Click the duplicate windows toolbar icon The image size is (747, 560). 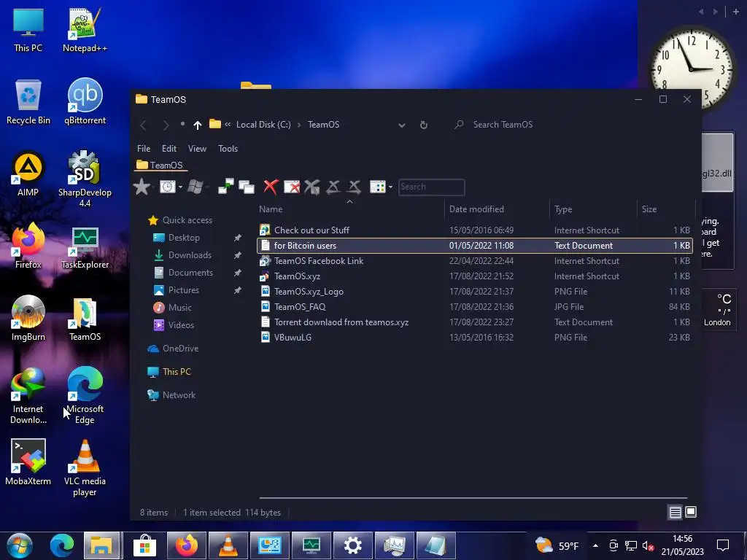pyautogui.click(x=247, y=187)
